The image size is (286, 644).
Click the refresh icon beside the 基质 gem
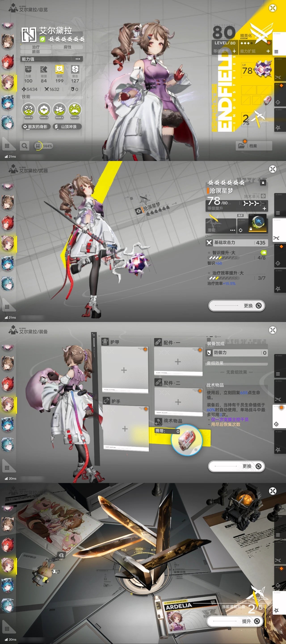pyautogui.click(x=241, y=230)
